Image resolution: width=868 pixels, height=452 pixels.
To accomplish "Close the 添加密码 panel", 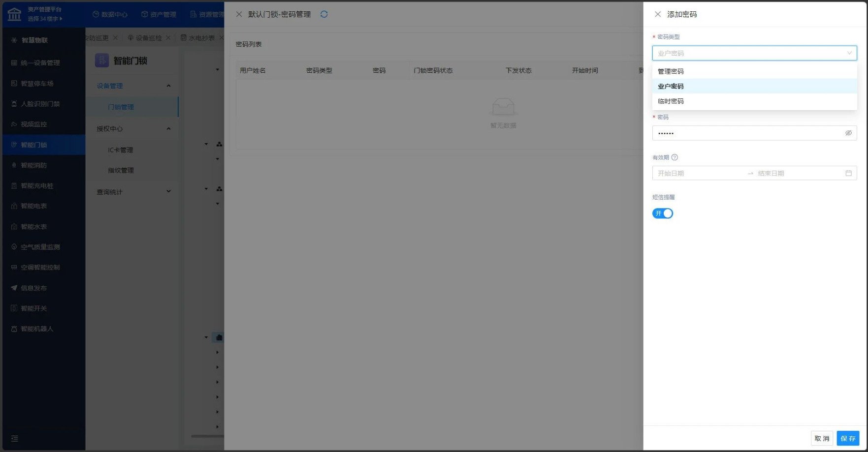I will (x=658, y=14).
